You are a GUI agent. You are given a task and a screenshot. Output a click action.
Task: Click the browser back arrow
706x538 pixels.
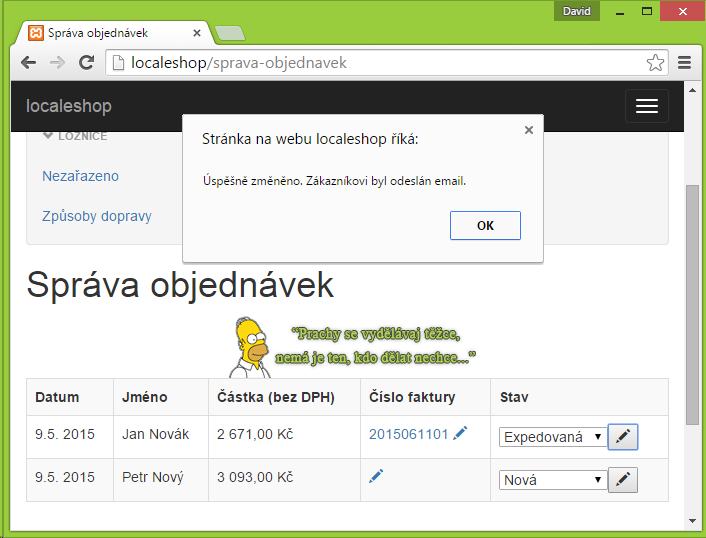(28, 63)
